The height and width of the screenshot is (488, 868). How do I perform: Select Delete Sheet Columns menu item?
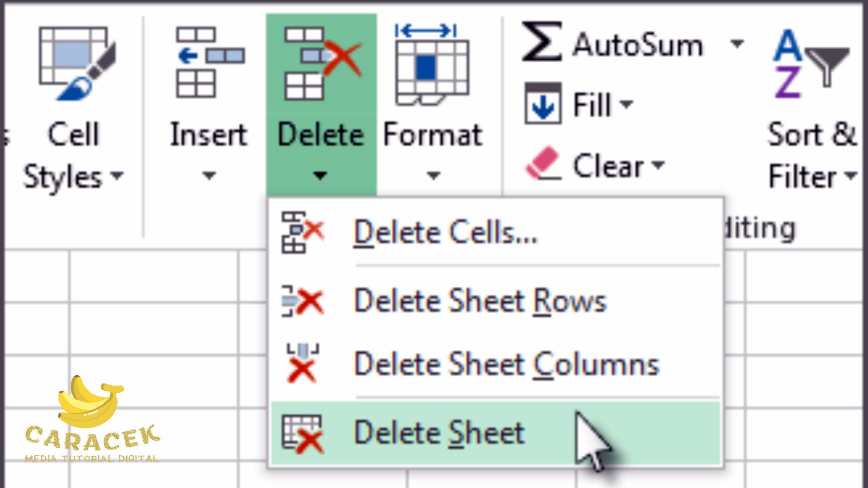506,365
